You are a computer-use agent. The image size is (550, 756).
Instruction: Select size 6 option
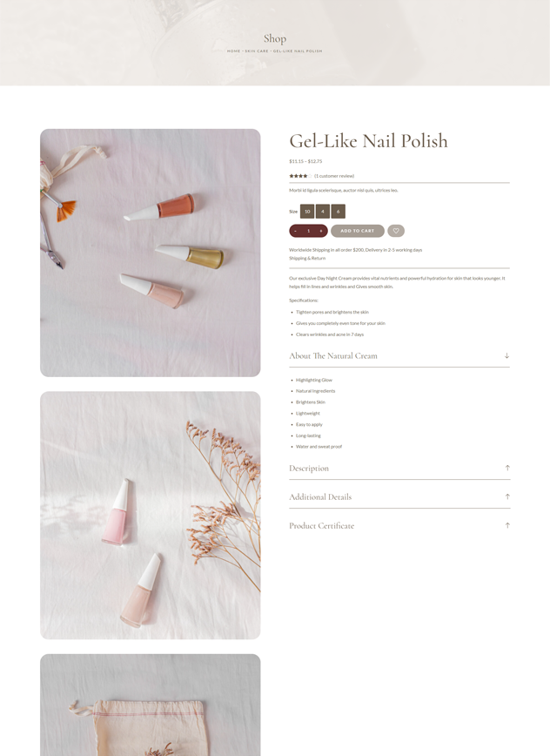pyautogui.click(x=338, y=211)
